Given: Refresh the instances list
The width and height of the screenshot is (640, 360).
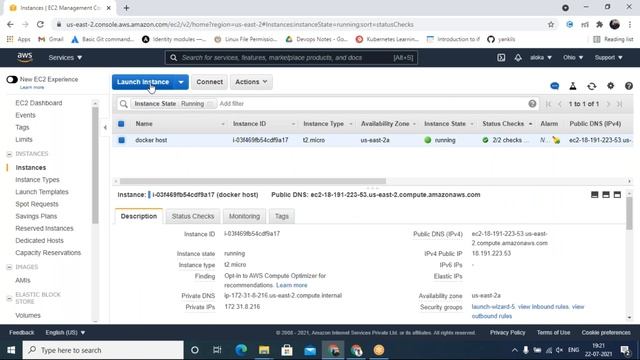Looking at the screenshot, I should point(591,86).
